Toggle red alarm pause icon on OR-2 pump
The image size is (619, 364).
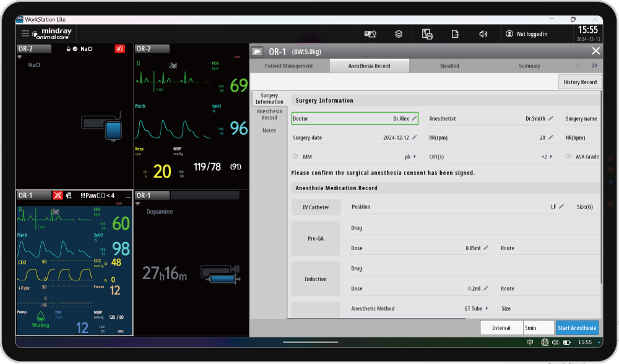(119, 49)
